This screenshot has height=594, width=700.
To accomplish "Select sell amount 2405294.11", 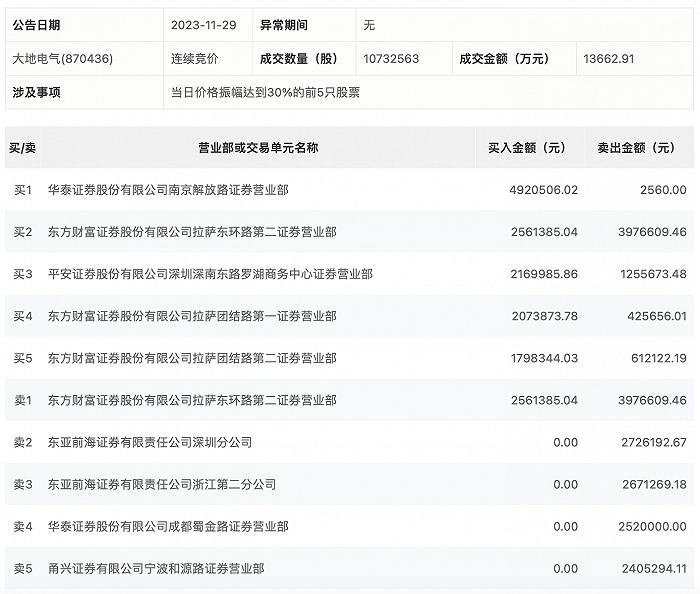I will [x=654, y=569].
